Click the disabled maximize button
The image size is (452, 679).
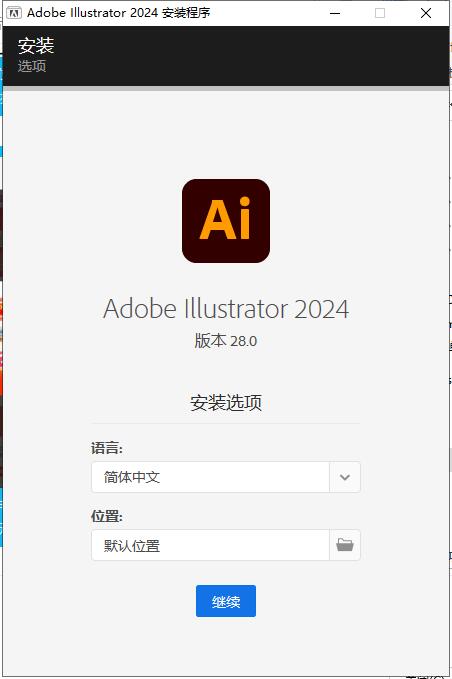(x=380, y=13)
